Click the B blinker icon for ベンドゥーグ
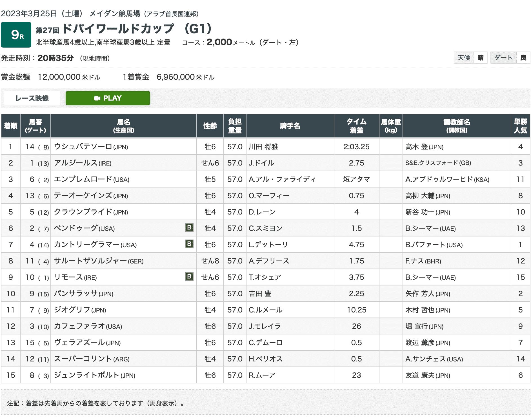 189,227
